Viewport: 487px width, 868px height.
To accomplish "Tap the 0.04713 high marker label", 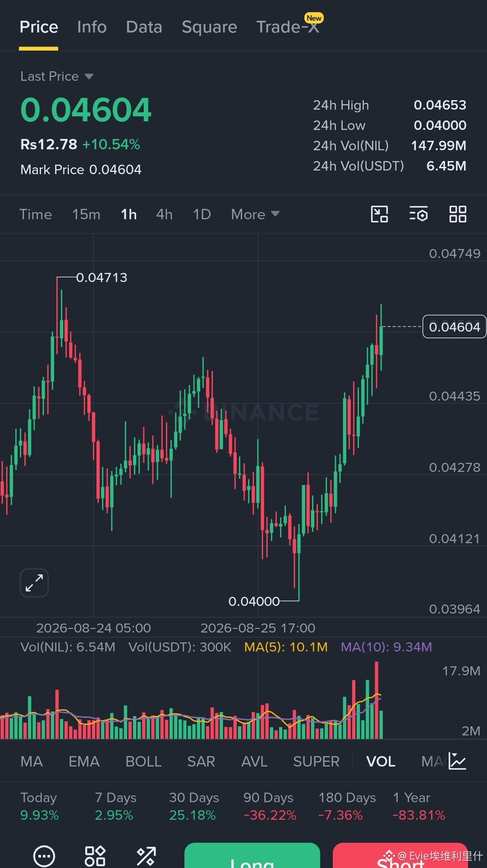I will coord(101,277).
